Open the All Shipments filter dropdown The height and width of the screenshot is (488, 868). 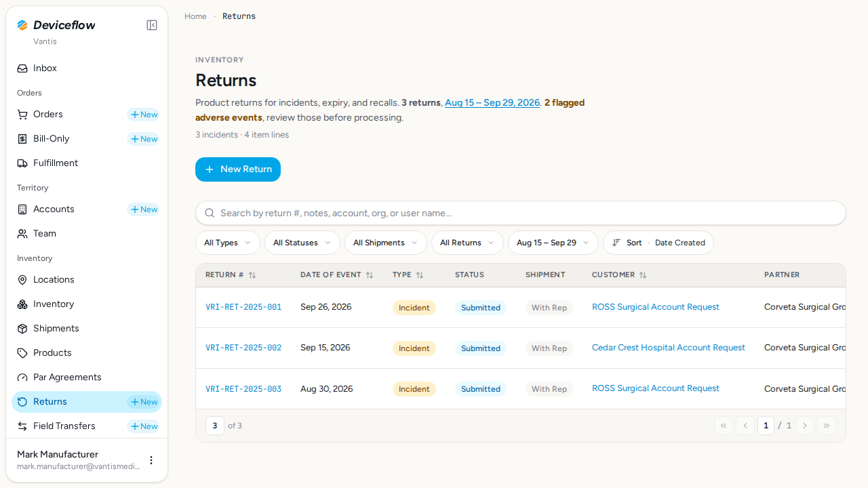click(x=386, y=243)
